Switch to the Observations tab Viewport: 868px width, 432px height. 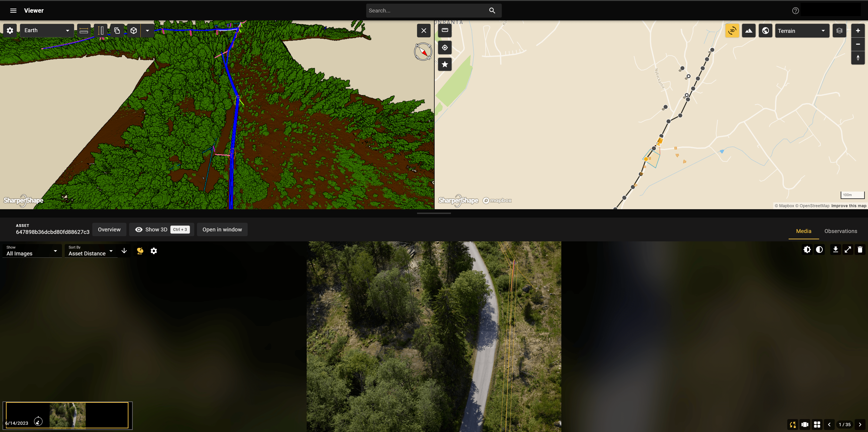840,231
